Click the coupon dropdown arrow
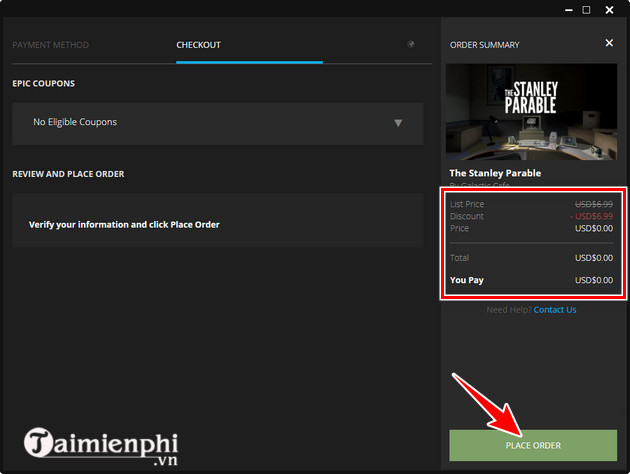 [398, 123]
